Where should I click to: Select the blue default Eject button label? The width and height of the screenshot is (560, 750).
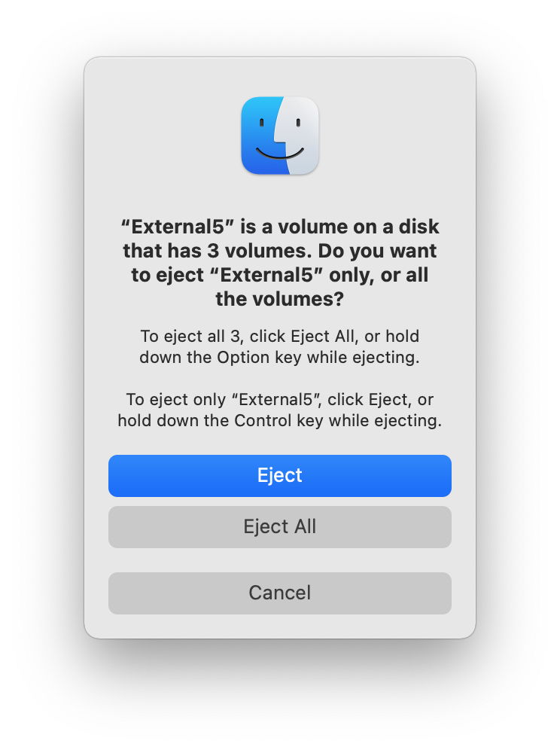tap(280, 475)
